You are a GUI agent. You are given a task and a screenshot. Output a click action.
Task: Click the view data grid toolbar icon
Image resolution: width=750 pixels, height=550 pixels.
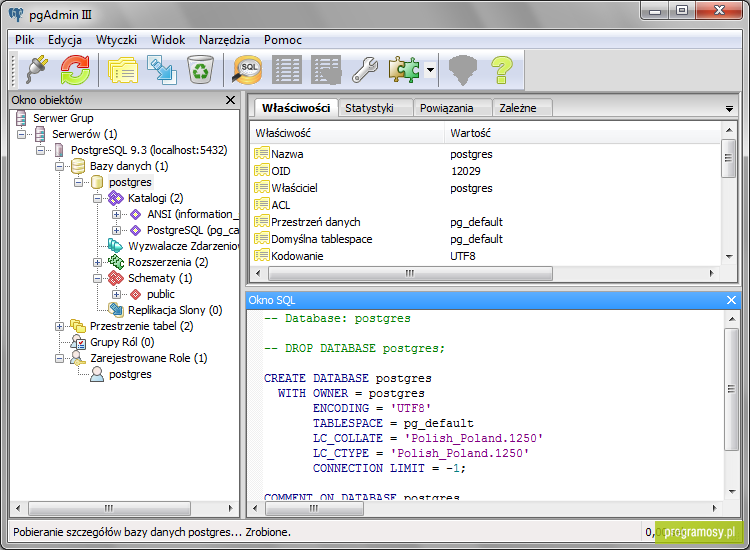[287, 70]
